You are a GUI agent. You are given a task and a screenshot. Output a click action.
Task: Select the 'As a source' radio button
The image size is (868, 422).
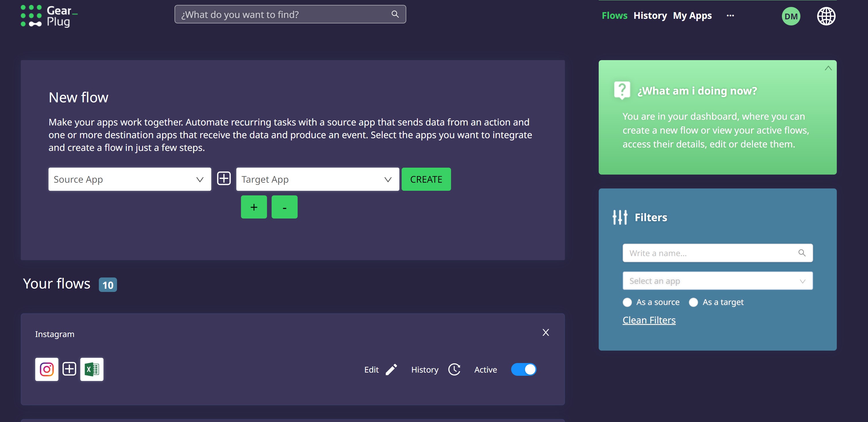click(x=627, y=302)
